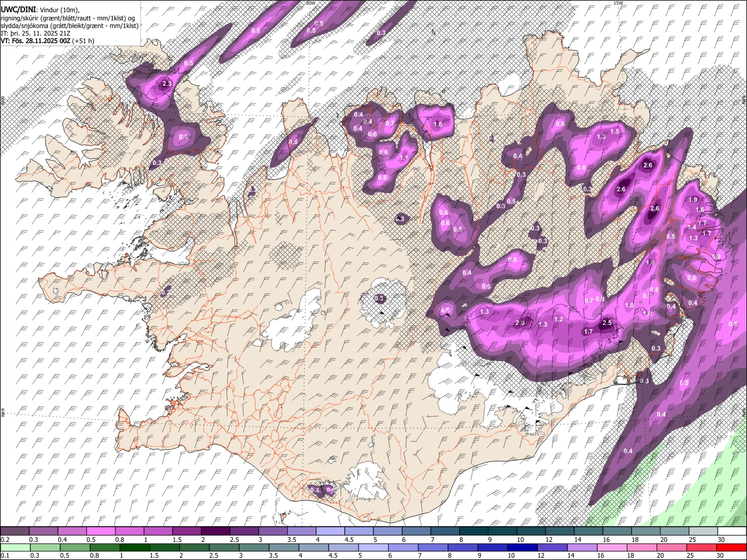
Task: Select the light pink rain swatch labeled 16
Action: [612, 548]
